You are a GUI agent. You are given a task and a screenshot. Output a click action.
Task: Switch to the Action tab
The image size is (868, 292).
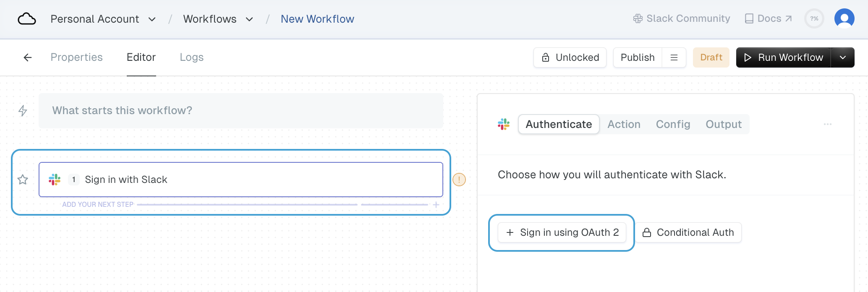(624, 124)
